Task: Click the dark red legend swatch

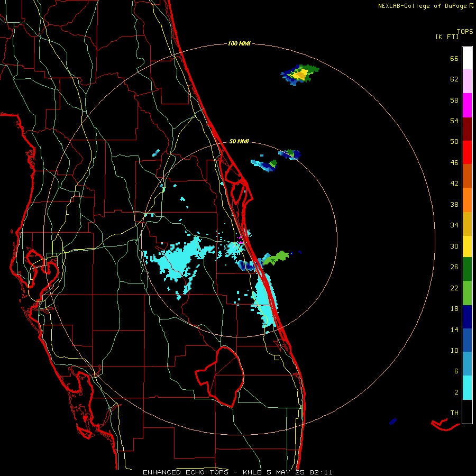Action: coord(467,130)
